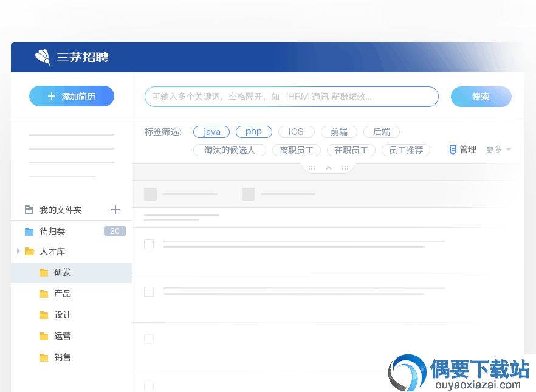Select the 产品 folder
This screenshot has height=392, width=536.
(72, 294)
